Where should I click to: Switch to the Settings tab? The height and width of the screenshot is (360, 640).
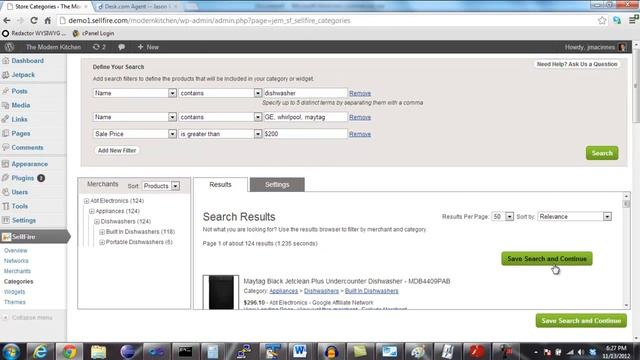[x=277, y=184]
